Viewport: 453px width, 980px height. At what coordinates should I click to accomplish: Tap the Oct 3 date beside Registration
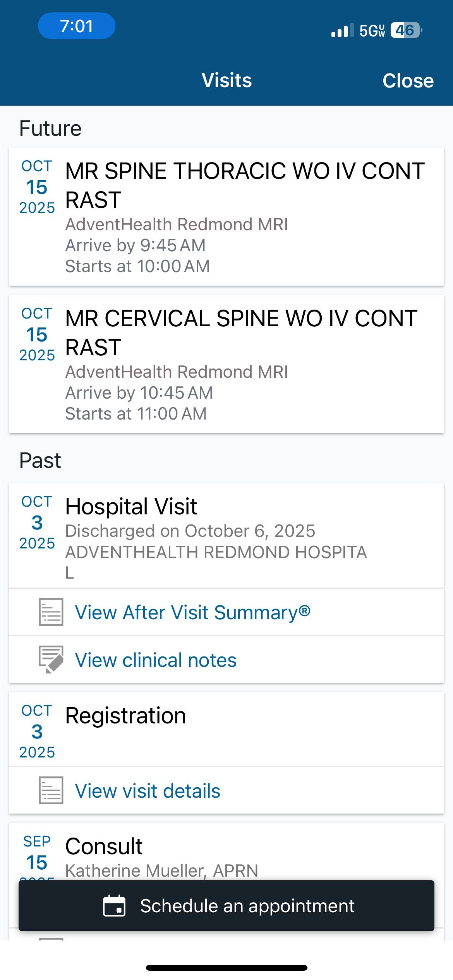click(37, 732)
